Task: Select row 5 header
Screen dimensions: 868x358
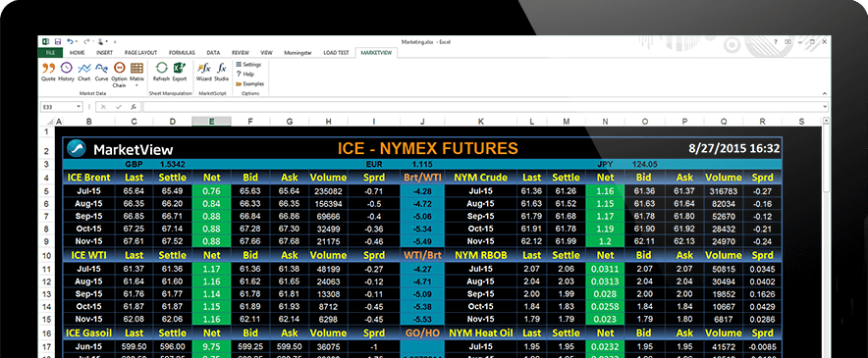Action: [x=46, y=190]
